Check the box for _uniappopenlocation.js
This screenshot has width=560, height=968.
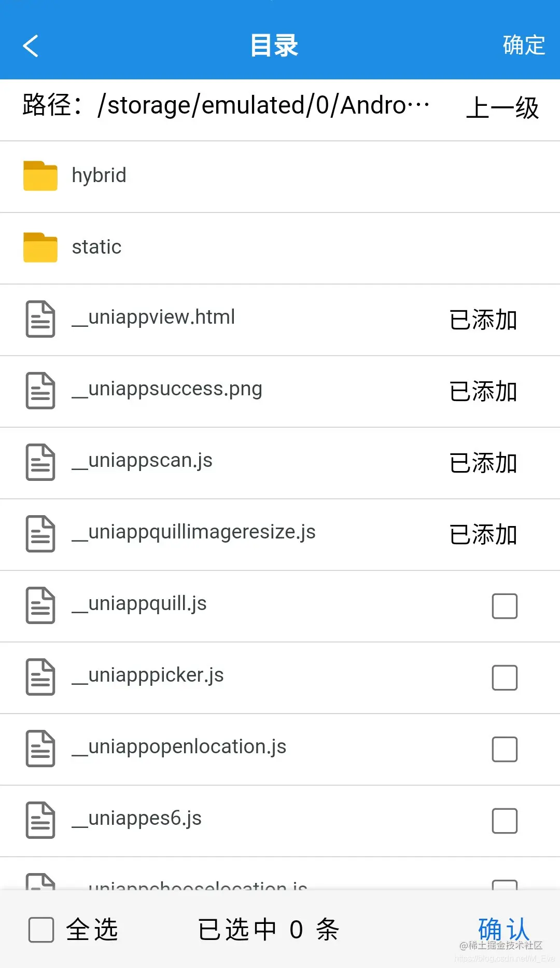[x=505, y=749]
